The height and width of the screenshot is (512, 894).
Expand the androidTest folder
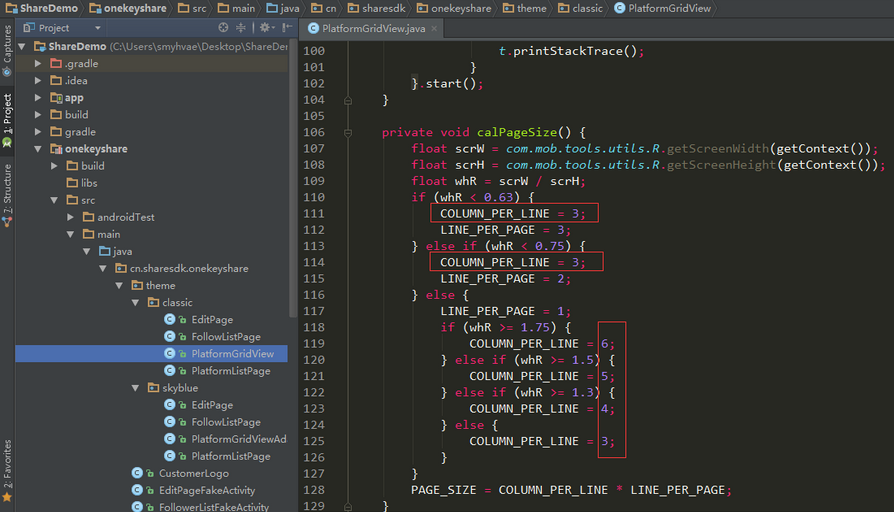(x=72, y=217)
